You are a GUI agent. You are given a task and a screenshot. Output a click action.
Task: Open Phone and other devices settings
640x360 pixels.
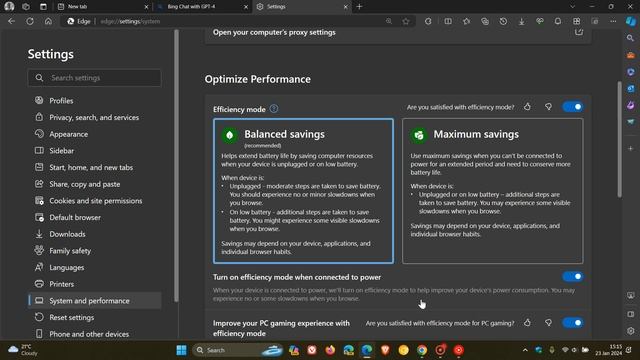tap(95, 334)
